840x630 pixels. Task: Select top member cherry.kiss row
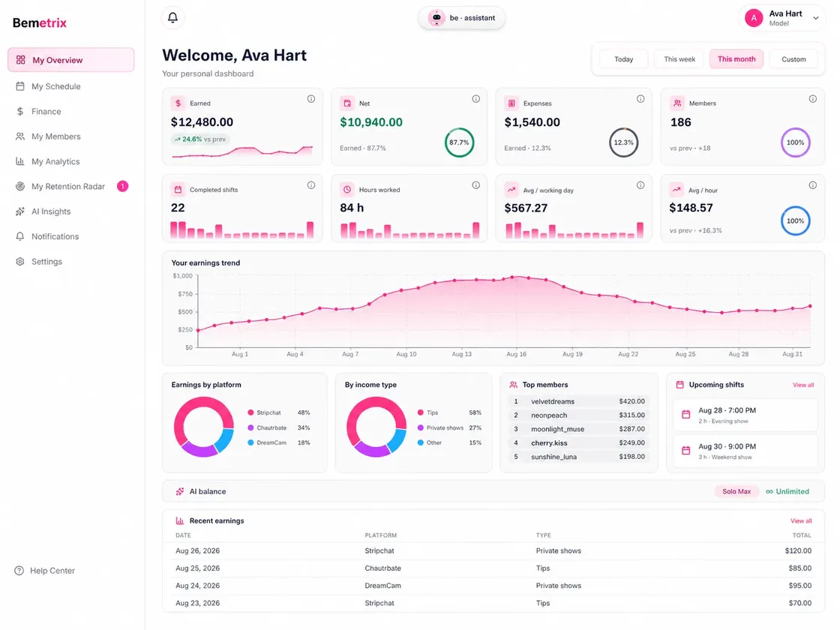pos(578,443)
